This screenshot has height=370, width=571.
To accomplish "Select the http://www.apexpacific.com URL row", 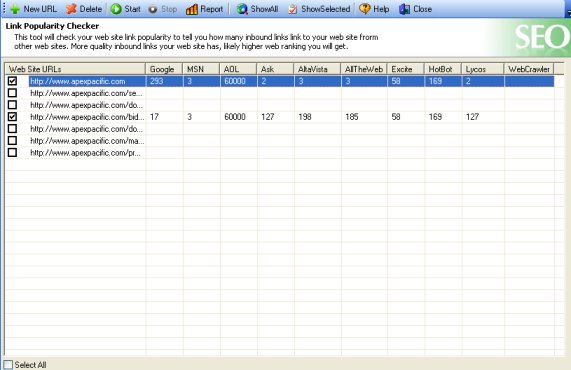I will (x=291, y=81).
